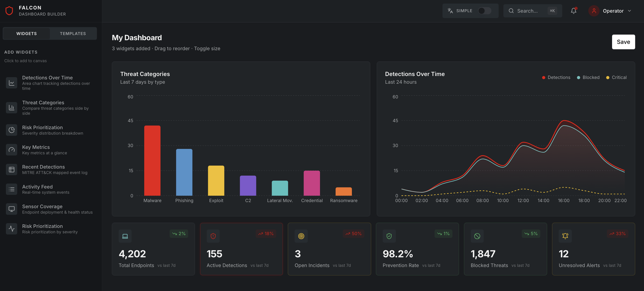Click the Falcon shield logo icon

(x=9, y=11)
